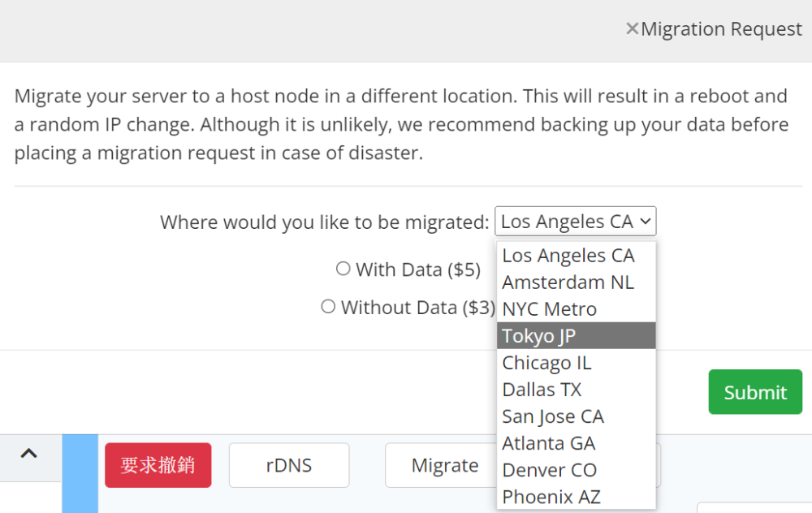Click the blue vertical bar beside buttons
Screen dimensions: 812x513
(x=80, y=474)
